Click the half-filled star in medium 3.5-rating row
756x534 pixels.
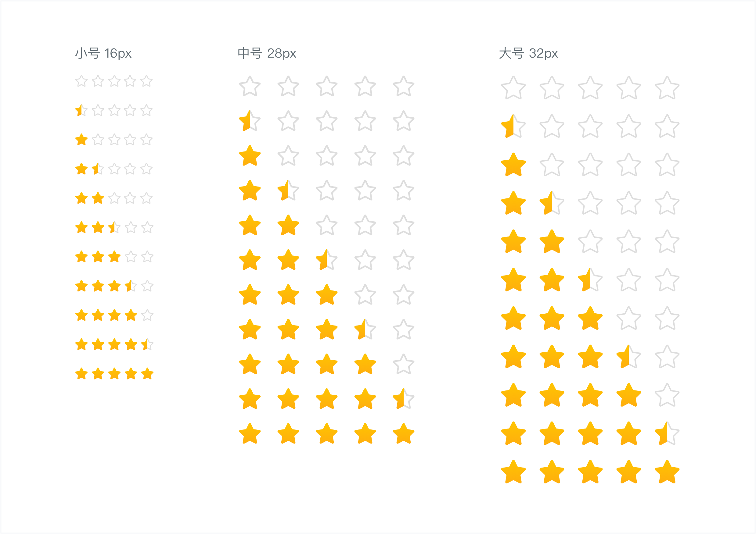click(365, 329)
